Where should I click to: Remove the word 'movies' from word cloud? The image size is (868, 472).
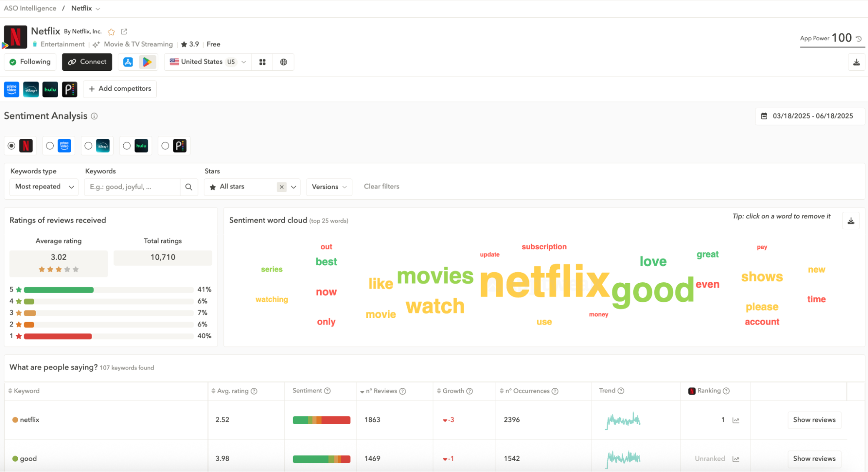(x=435, y=276)
